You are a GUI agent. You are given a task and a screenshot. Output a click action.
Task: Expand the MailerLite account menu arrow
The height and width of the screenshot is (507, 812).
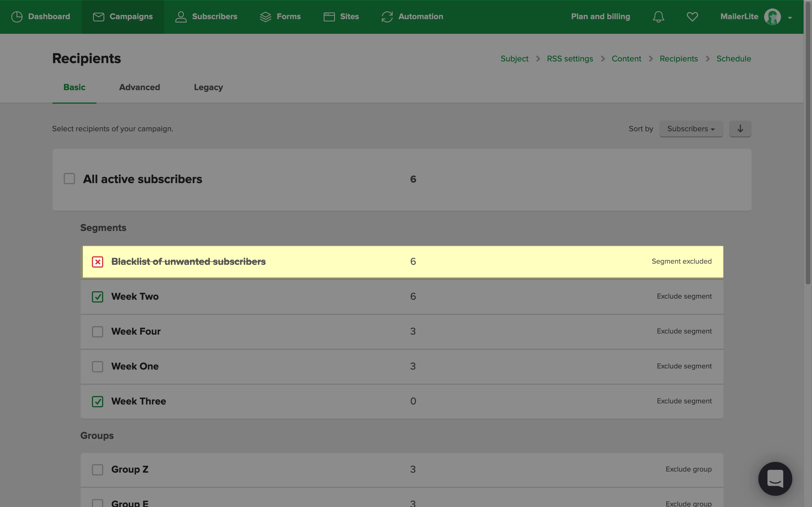click(790, 18)
